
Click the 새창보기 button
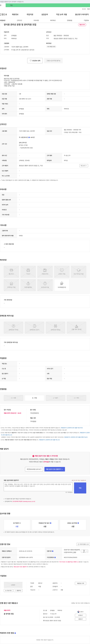point(81,619)
